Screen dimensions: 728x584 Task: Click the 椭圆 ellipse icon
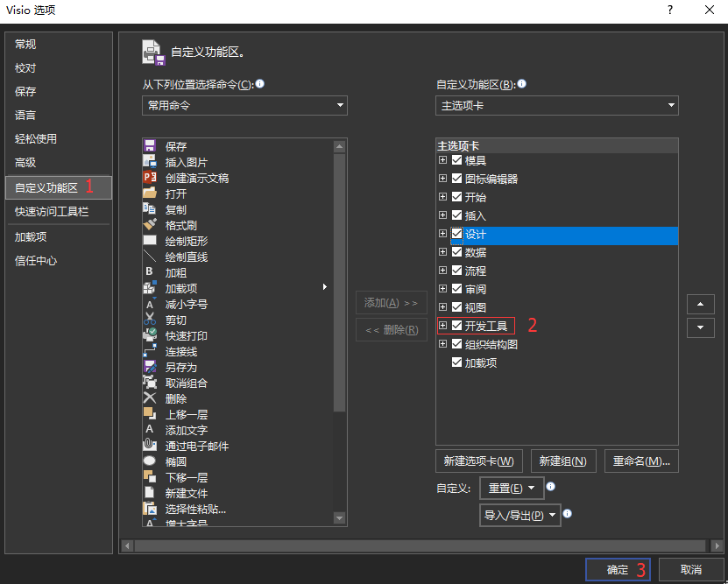point(150,461)
